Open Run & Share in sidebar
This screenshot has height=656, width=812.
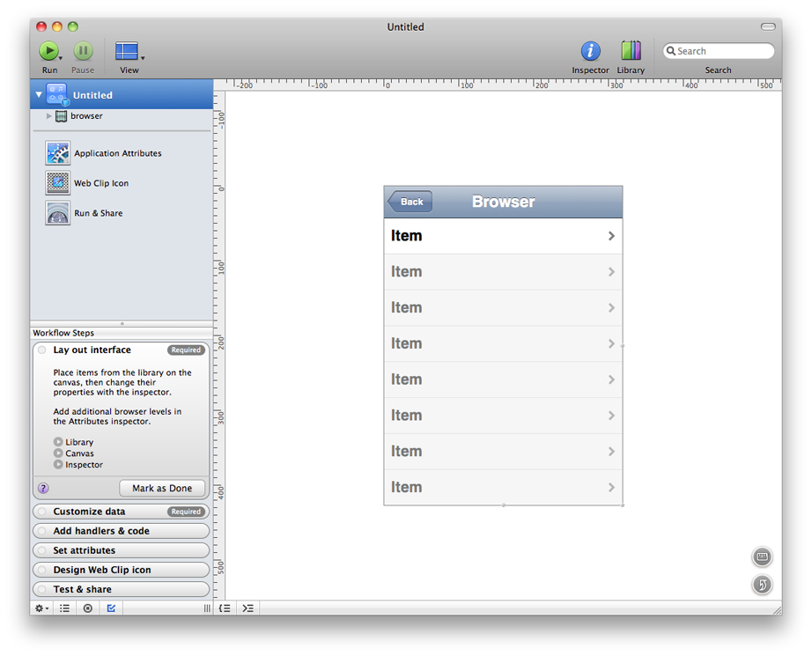[x=58, y=213]
